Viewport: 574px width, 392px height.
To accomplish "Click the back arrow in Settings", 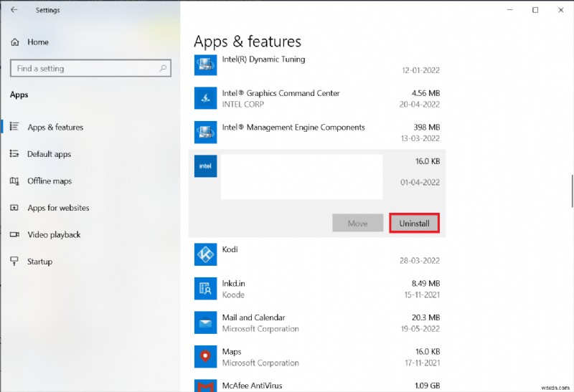I will pyautogui.click(x=14, y=10).
